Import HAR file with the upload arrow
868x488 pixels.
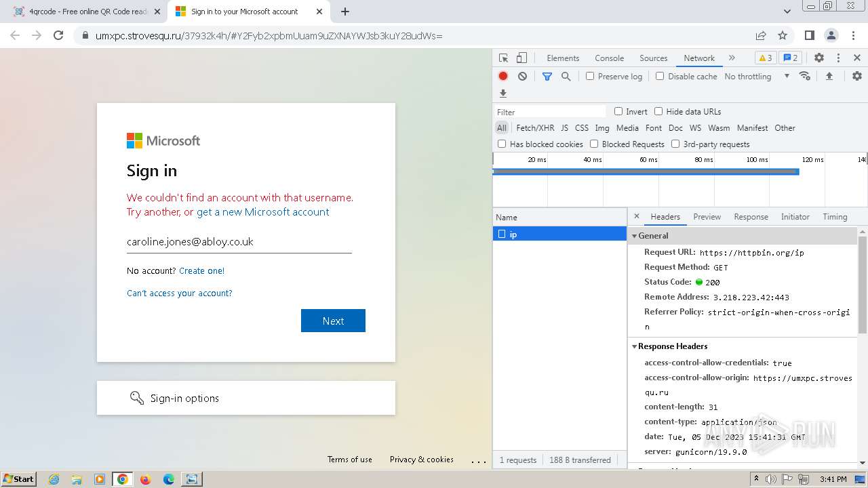[829, 77]
